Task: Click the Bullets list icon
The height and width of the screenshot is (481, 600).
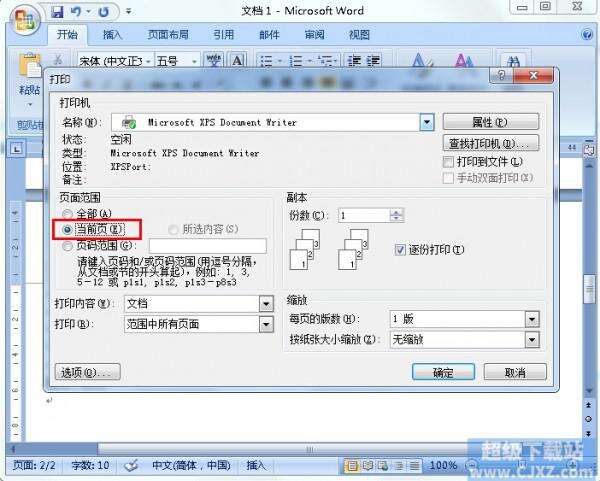Action: tap(266, 60)
